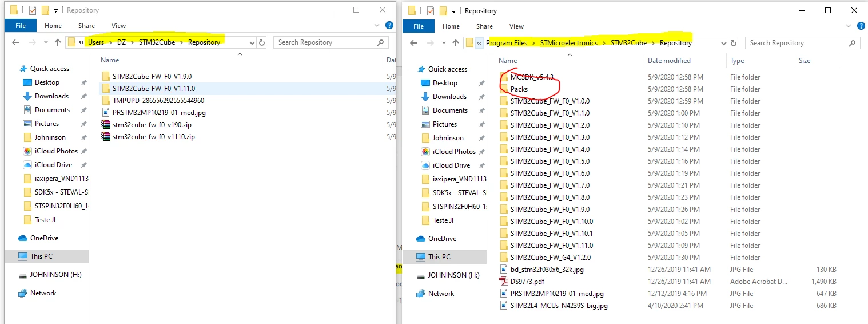Select OneDrive in left window sidebar
The height and width of the screenshot is (324, 868).
[x=44, y=238]
